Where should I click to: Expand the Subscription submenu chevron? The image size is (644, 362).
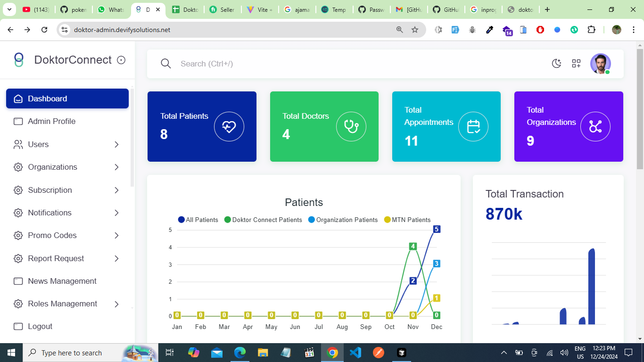point(116,190)
